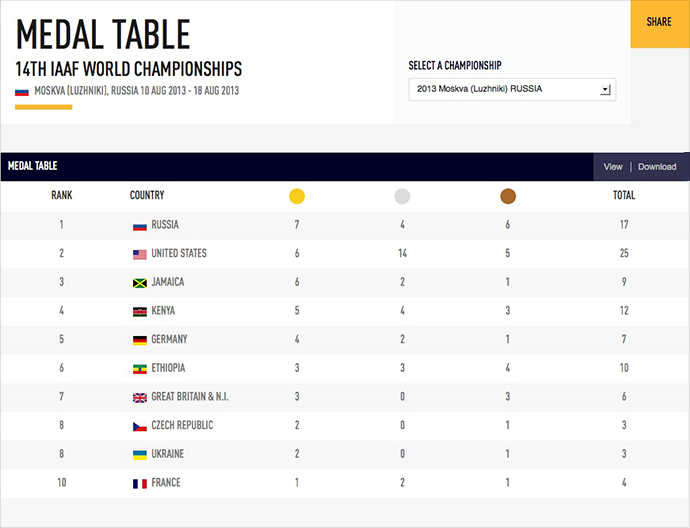The image size is (690, 528).
Task: Click the Download link
Action: [x=657, y=167]
